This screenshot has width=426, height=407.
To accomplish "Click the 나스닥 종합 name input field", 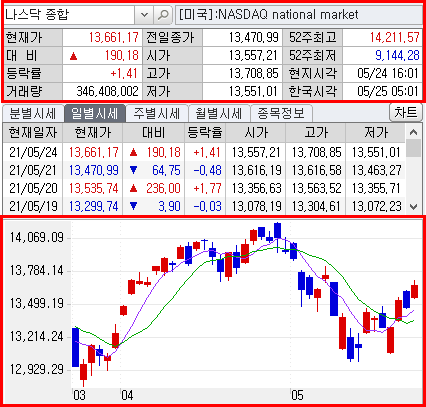I will point(69,15).
